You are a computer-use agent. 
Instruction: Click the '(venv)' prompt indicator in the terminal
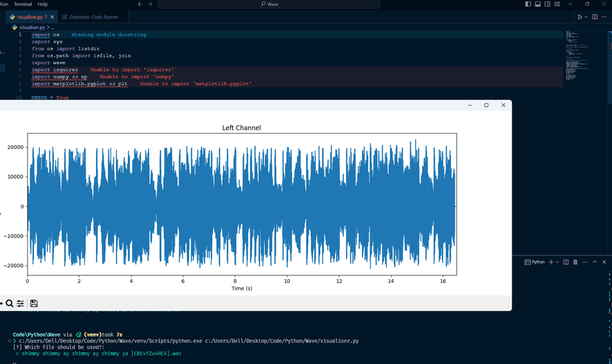point(92,334)
